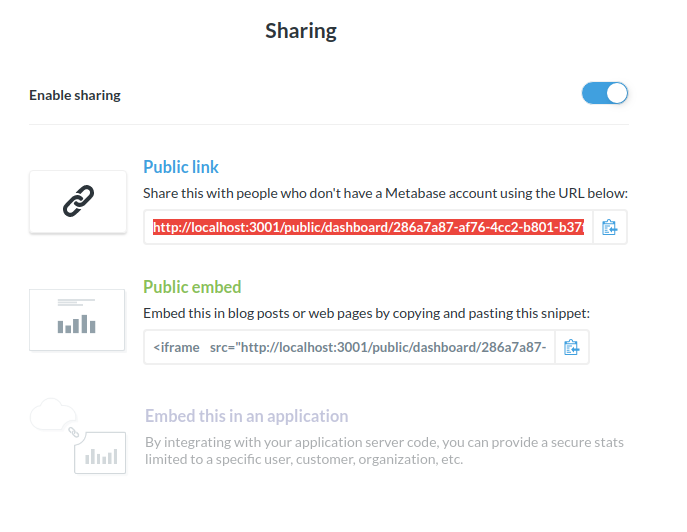Select the iframe snippet text field
This screenshot has width=687, height=532.
point(350,348)
